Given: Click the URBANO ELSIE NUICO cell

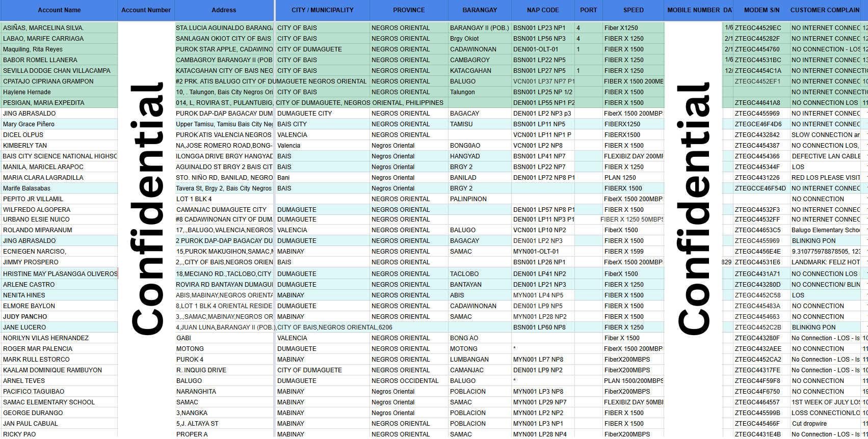Looking at the screenshot, I should coord(59,220).
